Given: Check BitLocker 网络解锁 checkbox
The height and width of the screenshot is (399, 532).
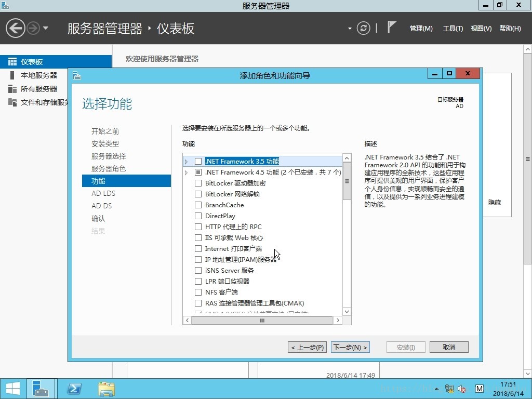Looking at the screenshot, I should (198, 194).
